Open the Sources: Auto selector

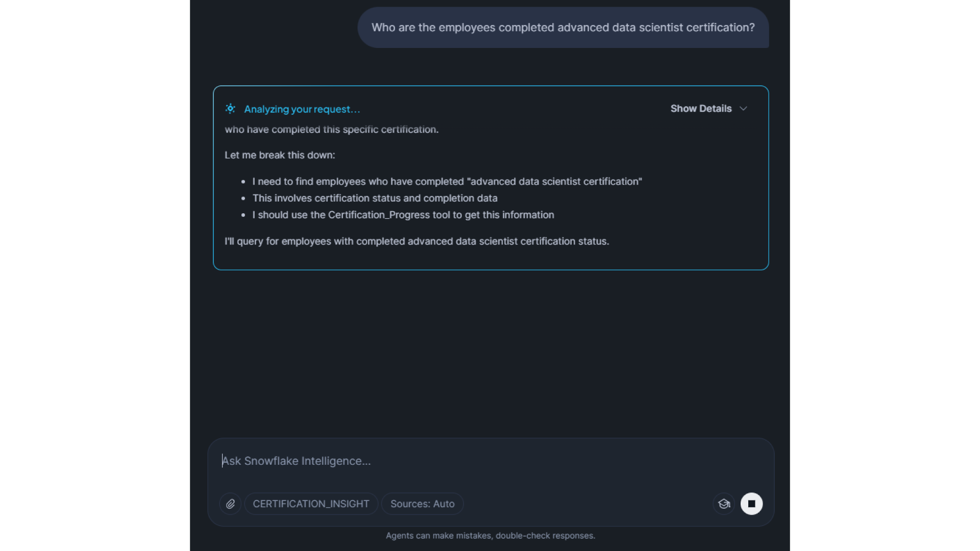(x=422, y=504)
